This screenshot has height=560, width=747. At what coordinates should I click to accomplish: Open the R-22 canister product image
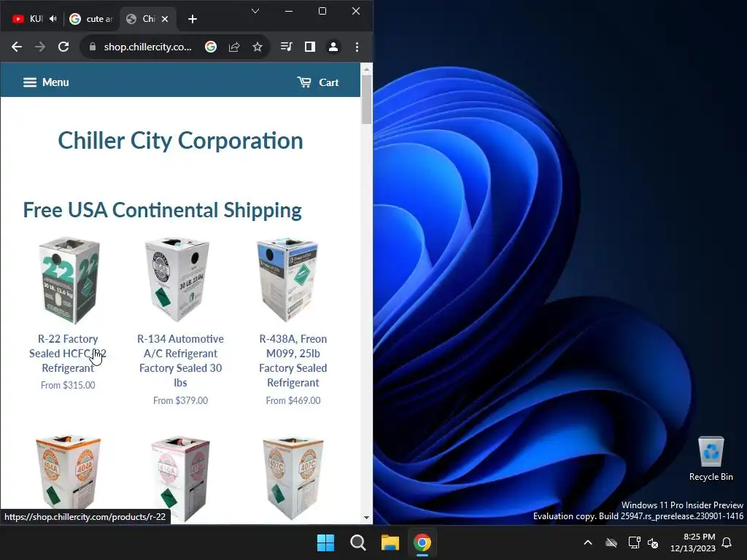click(69, 281)
